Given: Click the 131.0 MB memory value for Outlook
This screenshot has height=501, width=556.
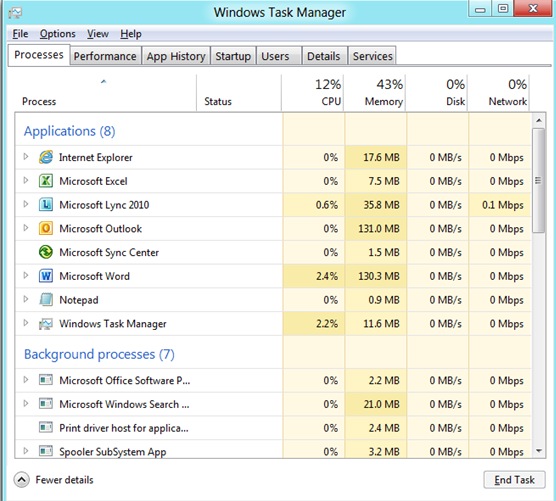Looking at the screenshot, I should (379, 228).
